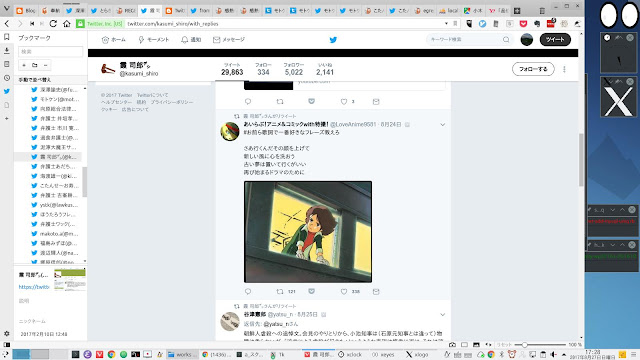Click the Pocket extension icon
This screenshot has width=640, height=360.
pos(523,24)
